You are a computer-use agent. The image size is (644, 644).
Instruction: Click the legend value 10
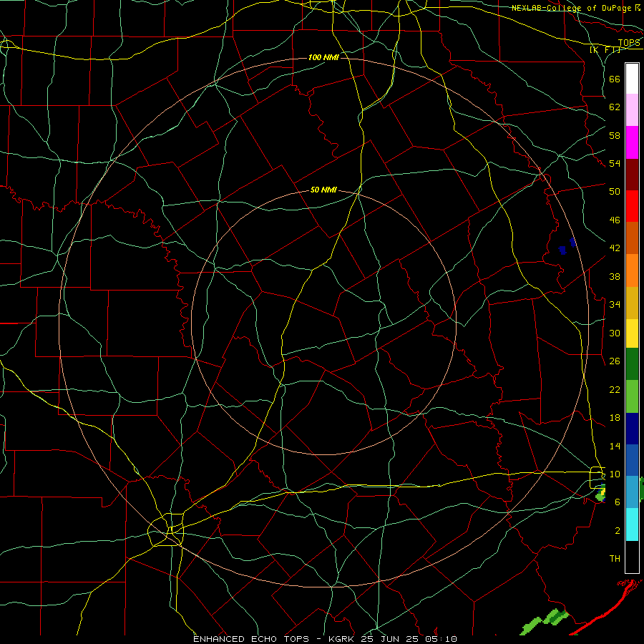[615, 474]
